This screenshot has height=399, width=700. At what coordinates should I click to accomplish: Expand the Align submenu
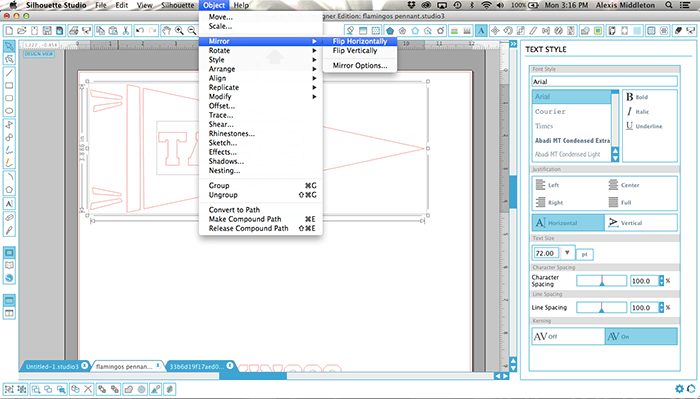point(261,78)
